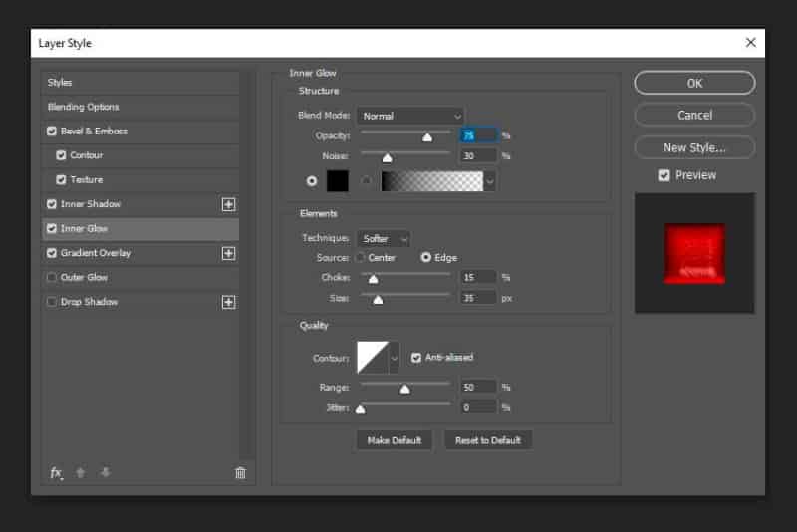The height and width of the screenshot is (532, 797).
Task: Click the Opacity slider handle
Action: 427,137
